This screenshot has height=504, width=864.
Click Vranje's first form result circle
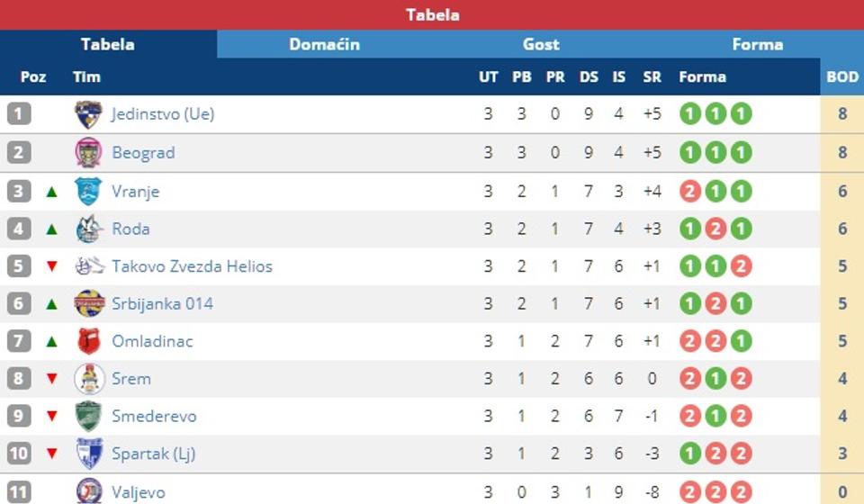[x=690, y=191]
